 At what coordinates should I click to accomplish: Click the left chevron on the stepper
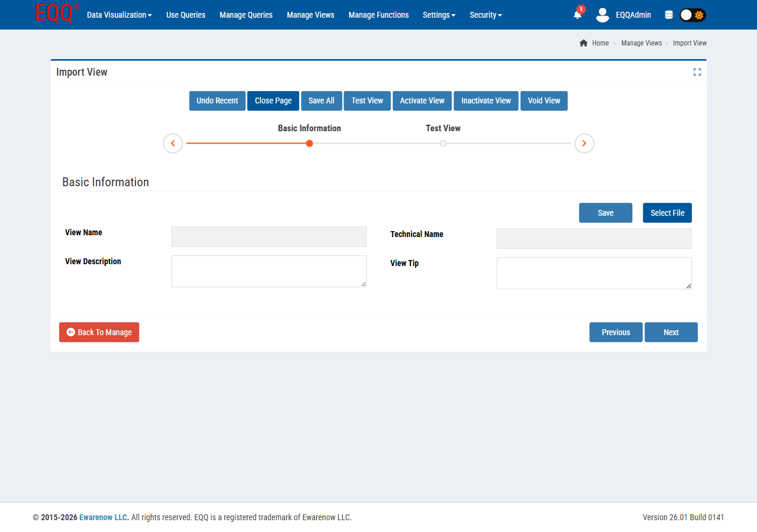[173, 143]
